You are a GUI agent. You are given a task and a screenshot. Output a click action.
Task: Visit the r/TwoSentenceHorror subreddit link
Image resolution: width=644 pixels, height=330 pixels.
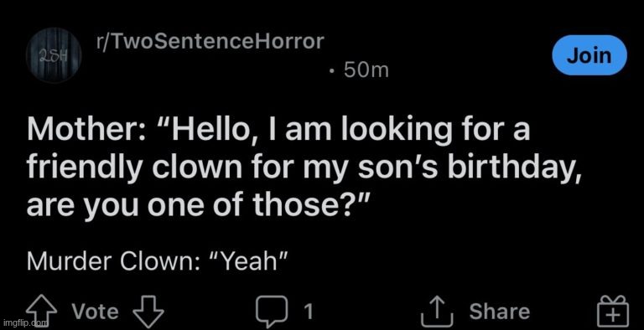(x=209, y=41)
